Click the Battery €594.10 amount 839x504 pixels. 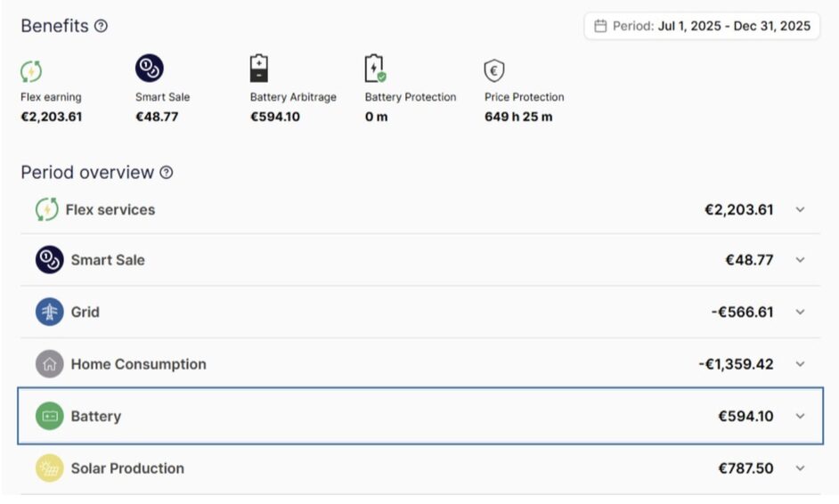point(745,416)
